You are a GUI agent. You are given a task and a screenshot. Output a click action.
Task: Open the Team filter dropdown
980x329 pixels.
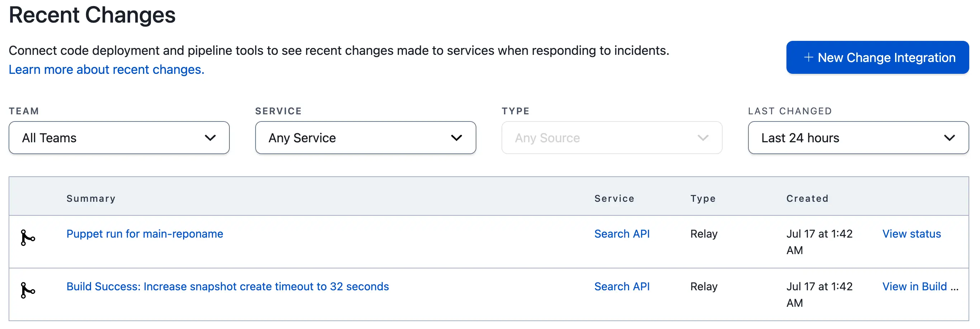pyautogui.click(x=119, y=138)
